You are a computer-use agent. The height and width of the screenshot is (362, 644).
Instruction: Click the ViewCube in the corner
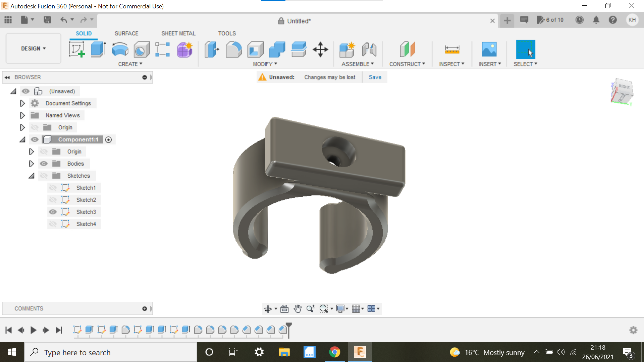[622, 92]
